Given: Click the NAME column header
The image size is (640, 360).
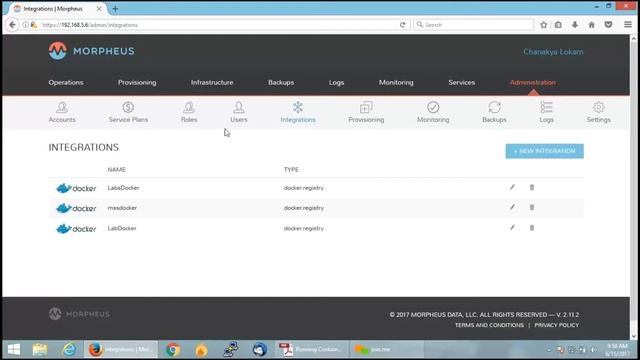Looking at the screenshot, I should [116, 169].
